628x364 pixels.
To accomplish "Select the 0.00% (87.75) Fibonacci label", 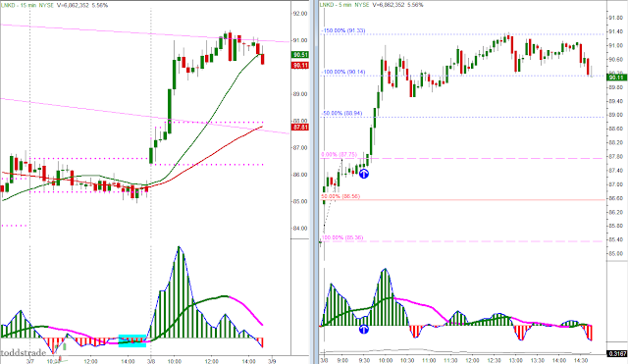I will tap(340, 155).
